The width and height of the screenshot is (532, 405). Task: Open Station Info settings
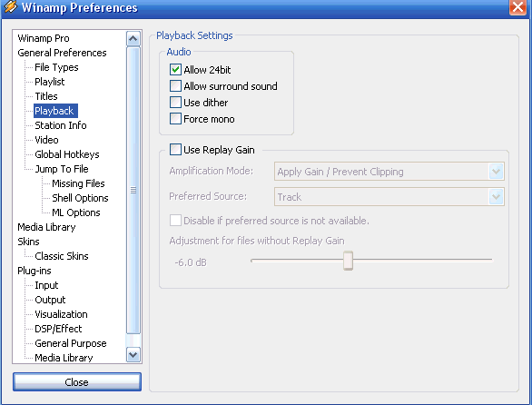pyautogui.click(x=61, y=125)
